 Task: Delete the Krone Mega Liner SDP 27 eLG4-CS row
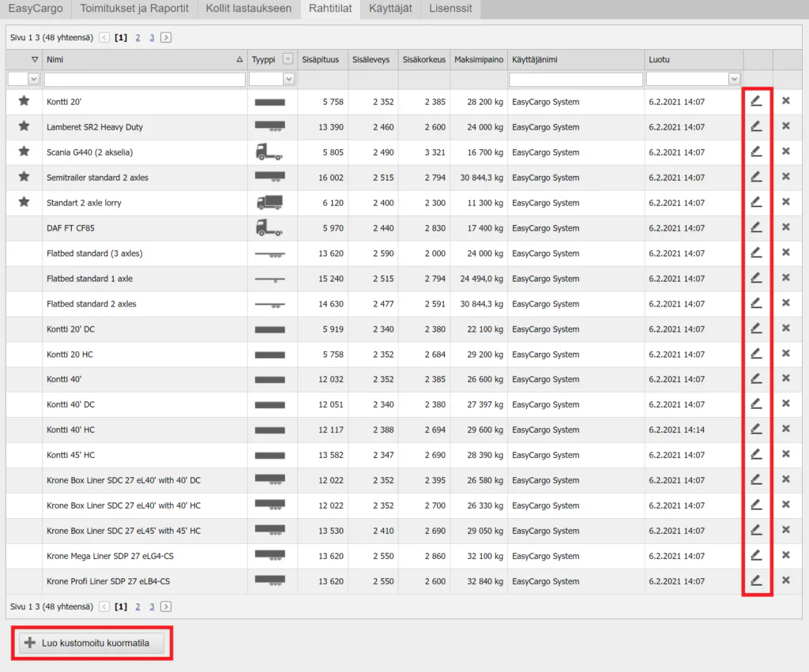tap(785, 556)
